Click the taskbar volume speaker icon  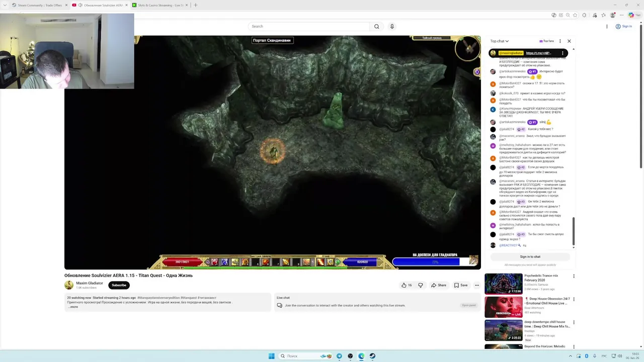click(621, 356)
